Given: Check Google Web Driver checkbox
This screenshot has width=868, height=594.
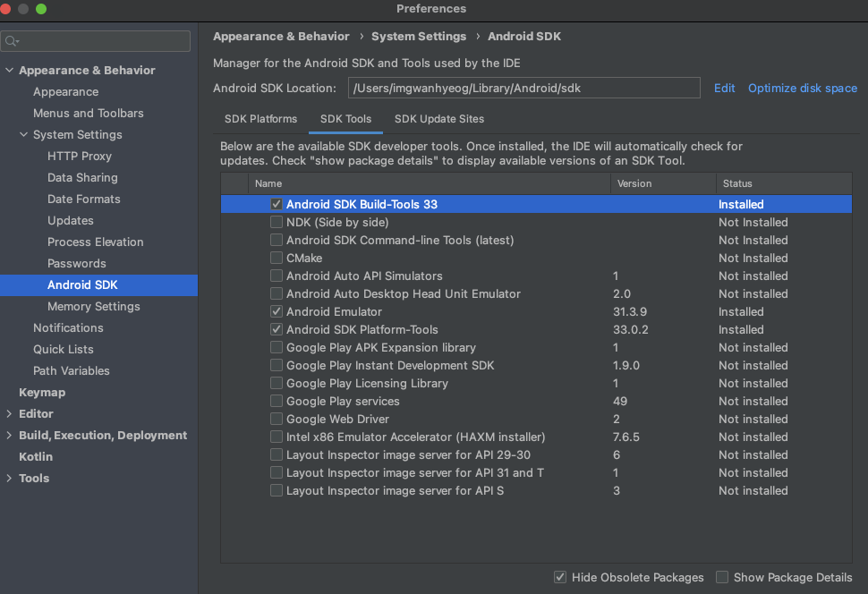Looking at the screenshot, I should [277, 419].
